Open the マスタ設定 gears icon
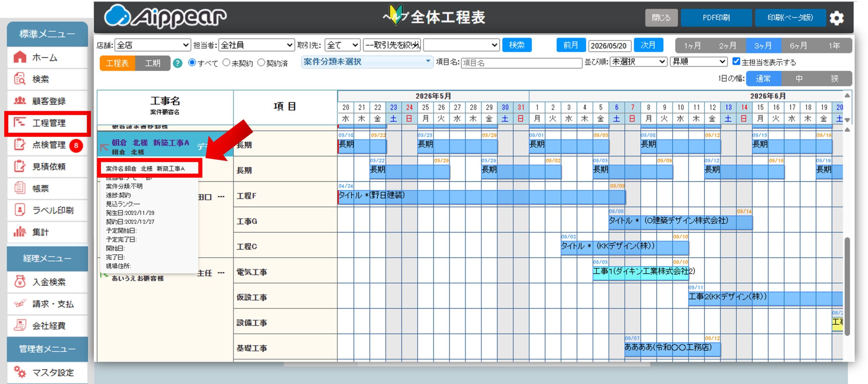868x384 pixels. pyautogui.click(x=20, y=372)
